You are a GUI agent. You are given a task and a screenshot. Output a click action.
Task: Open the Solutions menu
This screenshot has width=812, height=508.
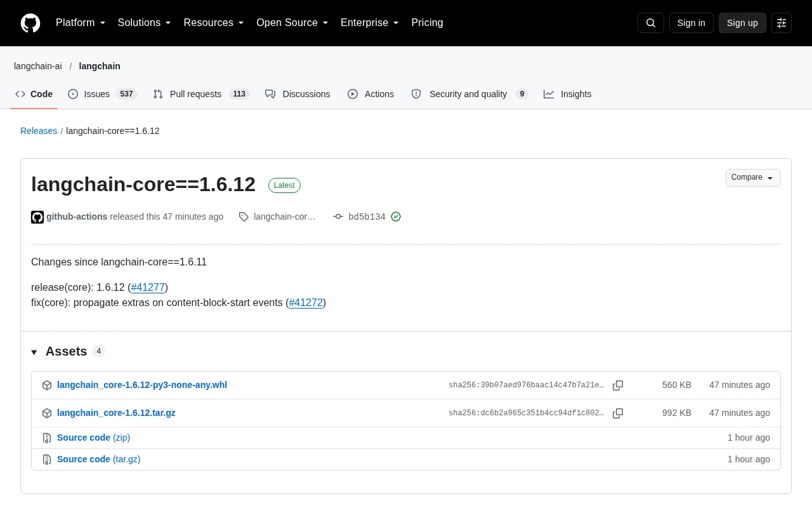(145, 23)
